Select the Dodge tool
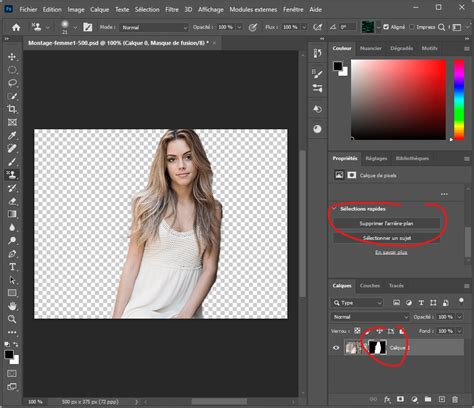Viewport: 474px width, 408px height. point(12,240)
